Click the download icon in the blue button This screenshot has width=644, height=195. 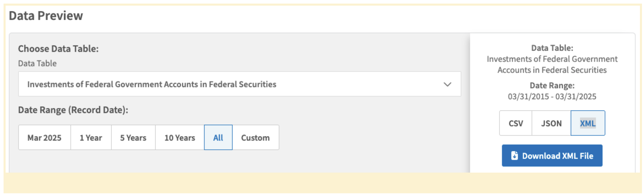click(514, 156)
